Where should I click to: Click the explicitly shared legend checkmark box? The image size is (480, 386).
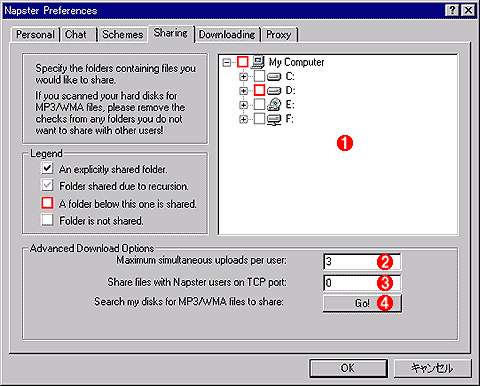[47, 168]
